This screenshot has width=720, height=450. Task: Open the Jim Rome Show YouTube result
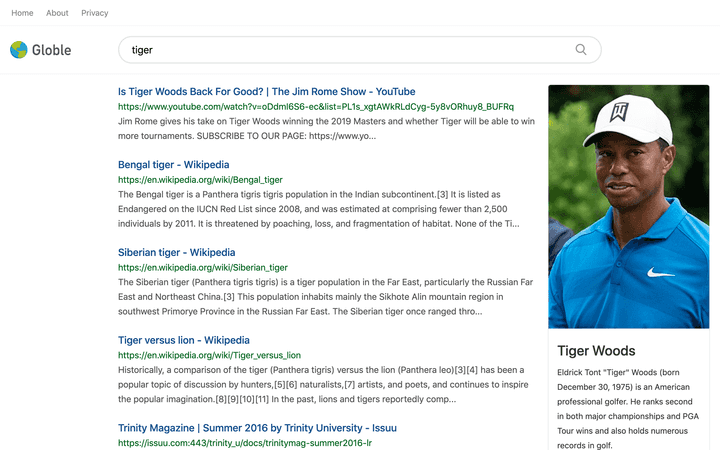(266, 92)
